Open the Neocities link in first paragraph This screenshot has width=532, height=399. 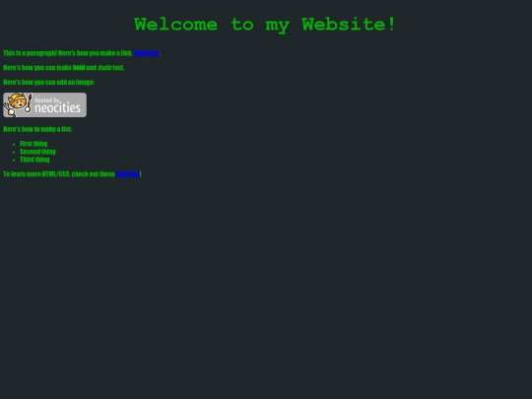(147, 53)
